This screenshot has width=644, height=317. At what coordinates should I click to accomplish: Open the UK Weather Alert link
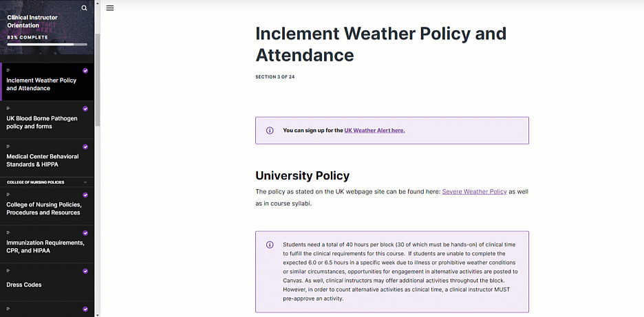click(374, 130)
